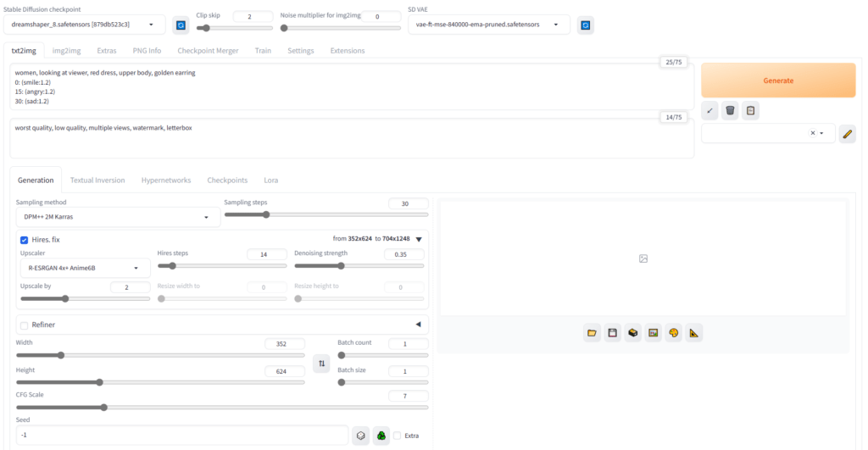This screenshot has height=450, width=868.
Task: Set seed to random with dice icon
Action: tap(360, 436)
